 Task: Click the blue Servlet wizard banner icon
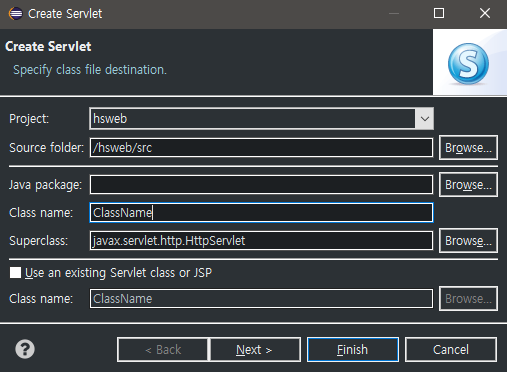[x=468, y=63]
